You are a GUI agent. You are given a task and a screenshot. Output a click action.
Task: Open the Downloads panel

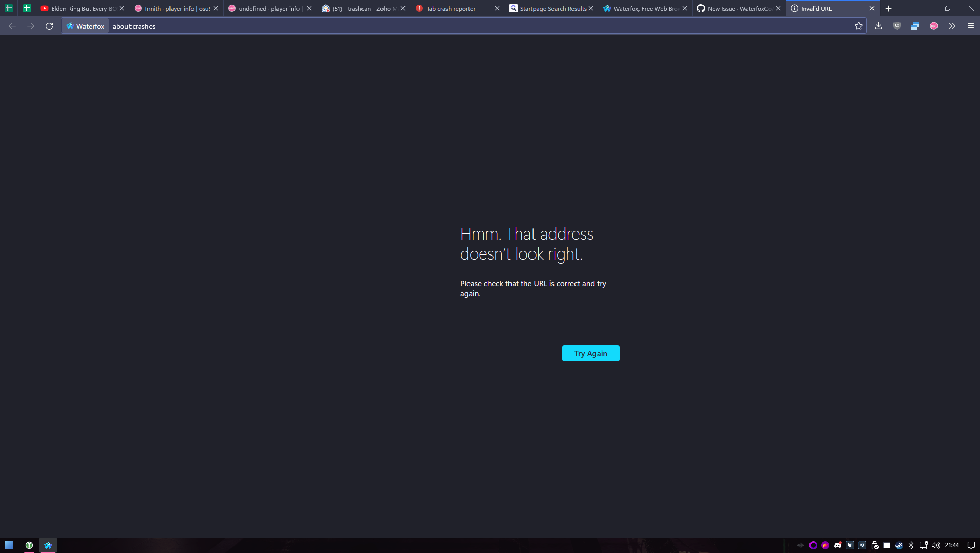pos(879,26)
